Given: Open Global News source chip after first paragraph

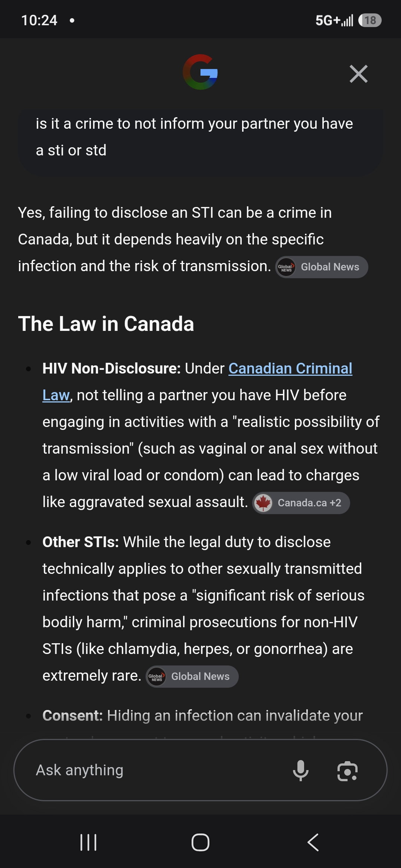Looking at the screenshot, I should click(322, 267).
